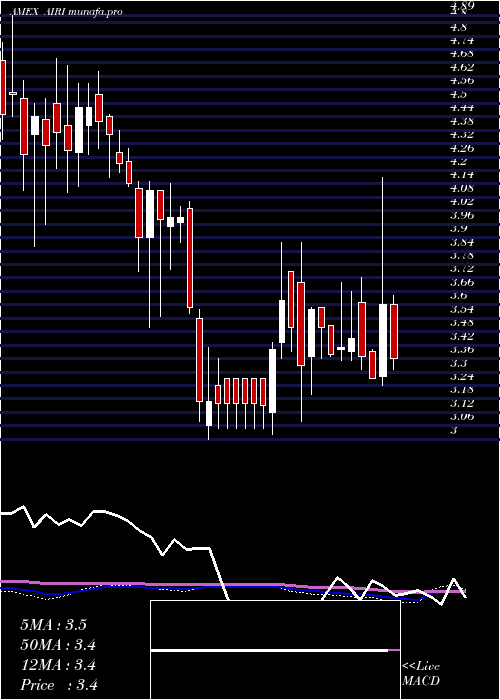The height and width of the screenshot is (700, 500).
Task: Click the Price : 3.4 readout
Action: 59,685
